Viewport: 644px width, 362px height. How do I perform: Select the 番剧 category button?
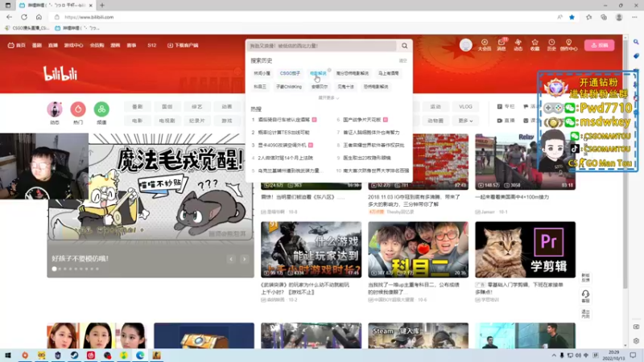(x=137, y=107)
